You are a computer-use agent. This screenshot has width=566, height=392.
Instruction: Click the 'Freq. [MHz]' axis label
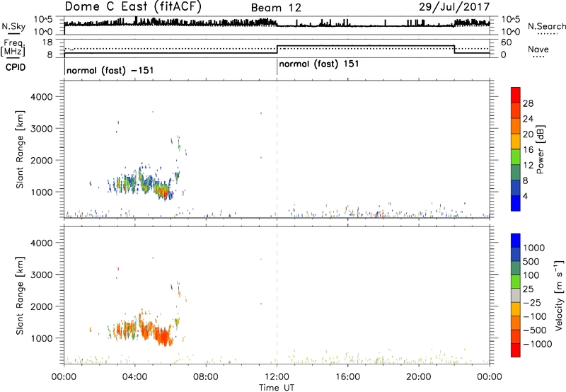click(13, 47)
